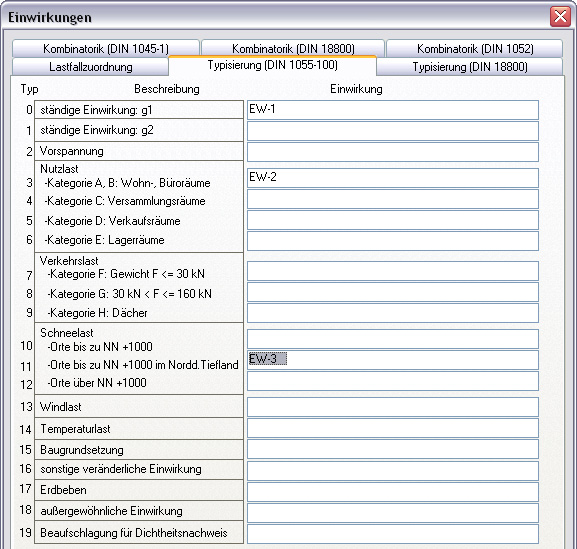The image size is (577, 549).
Task: Click the 'Nutzlast' group heading
Action: 59,169
